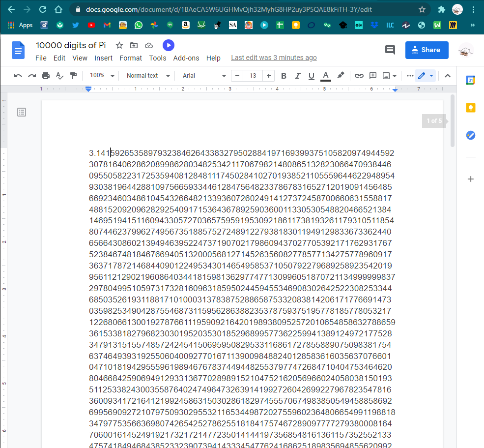Expand the insert image dropdown arrow
The height and width of the screenshot is (448, 484).
[x=395, y=76]
